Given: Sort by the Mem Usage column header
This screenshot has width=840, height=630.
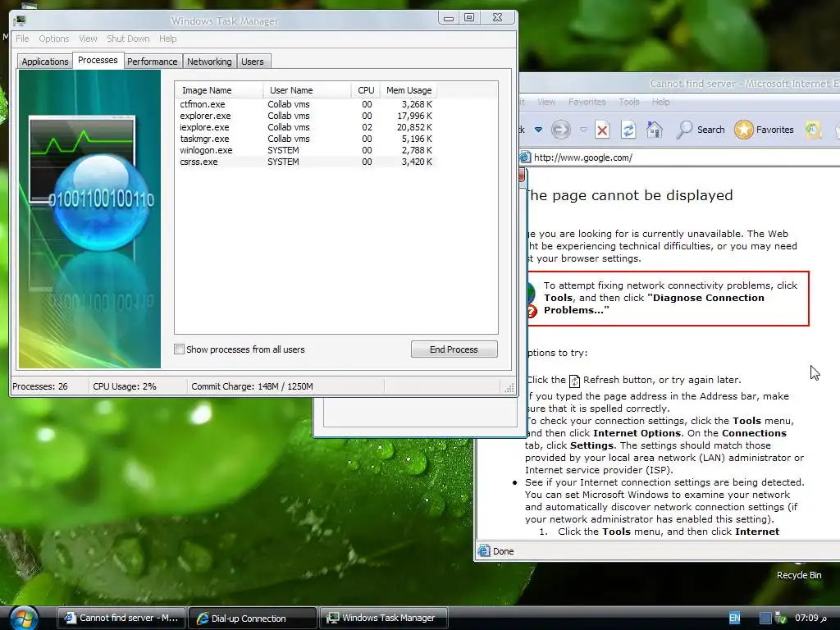Looking at the screenshot, I should pos(409,90).
